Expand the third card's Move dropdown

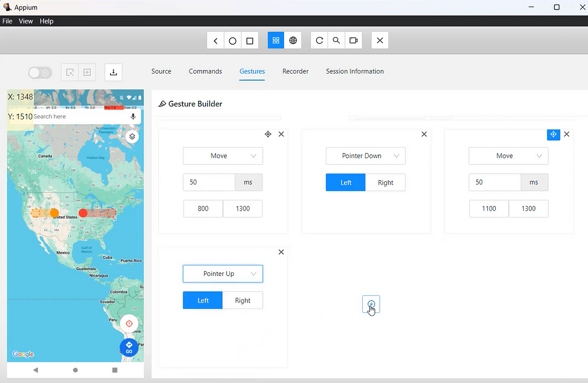(509, 156)
